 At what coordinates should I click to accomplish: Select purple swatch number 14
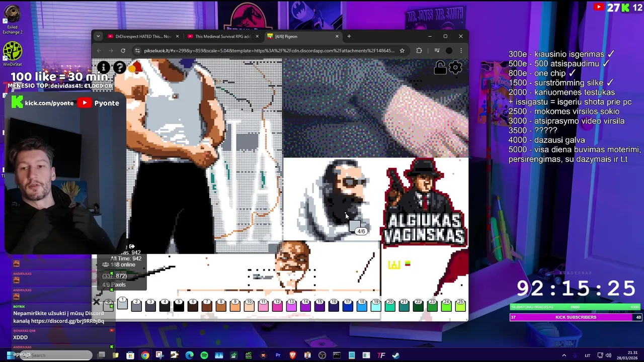(305, 305)
